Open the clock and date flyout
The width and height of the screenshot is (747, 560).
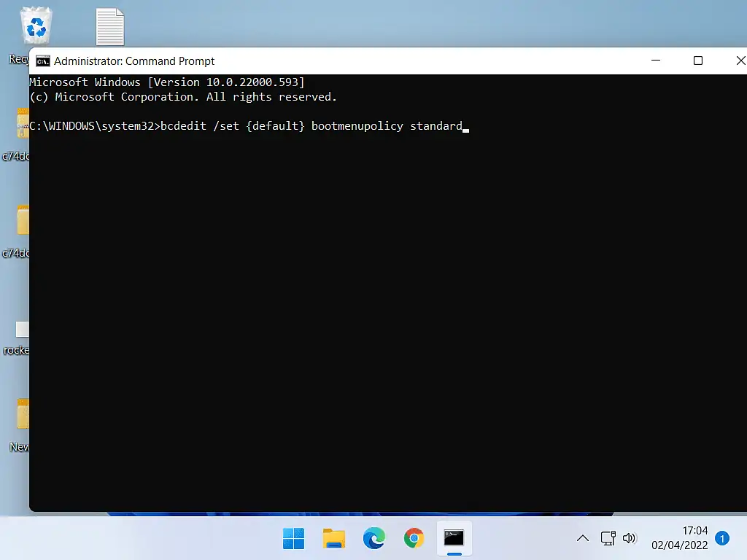click(679, 538)
